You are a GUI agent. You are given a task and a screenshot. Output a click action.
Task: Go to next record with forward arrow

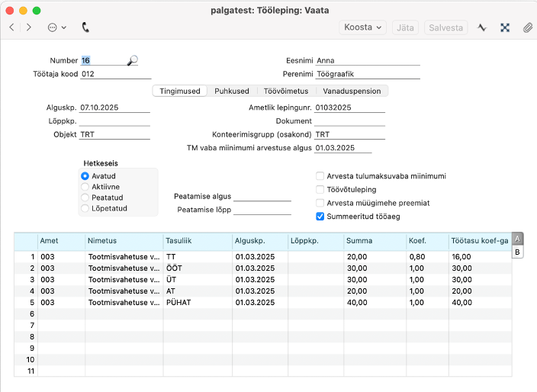click(x=29, y=27)
